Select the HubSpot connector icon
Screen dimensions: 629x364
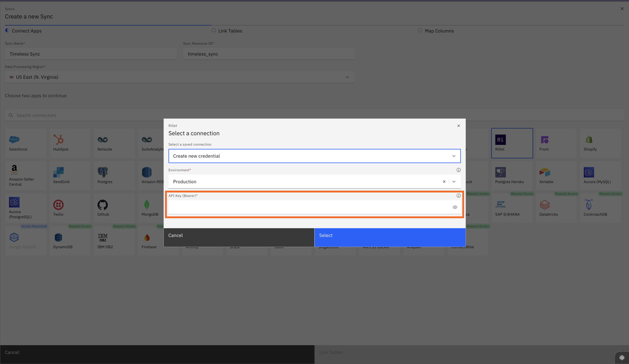click(58, 140)
